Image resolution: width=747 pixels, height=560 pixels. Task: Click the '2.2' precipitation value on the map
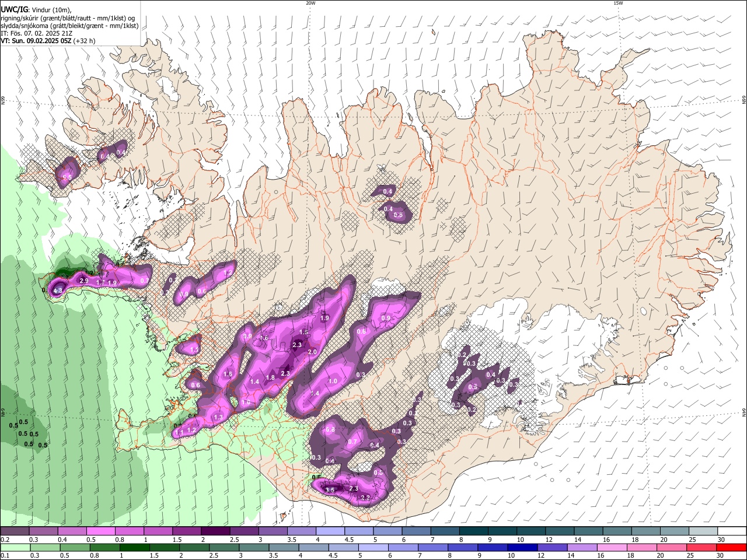click(366, 497)
